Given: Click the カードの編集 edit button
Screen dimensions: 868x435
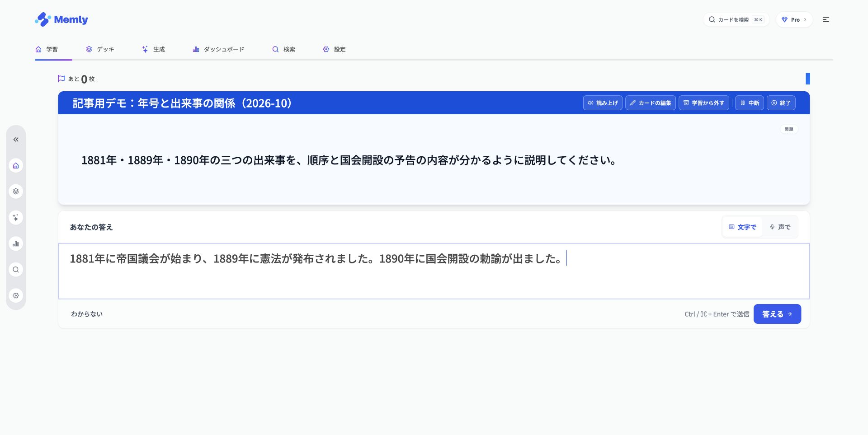Looking at the screenshot, I should [x=651, y=103].
